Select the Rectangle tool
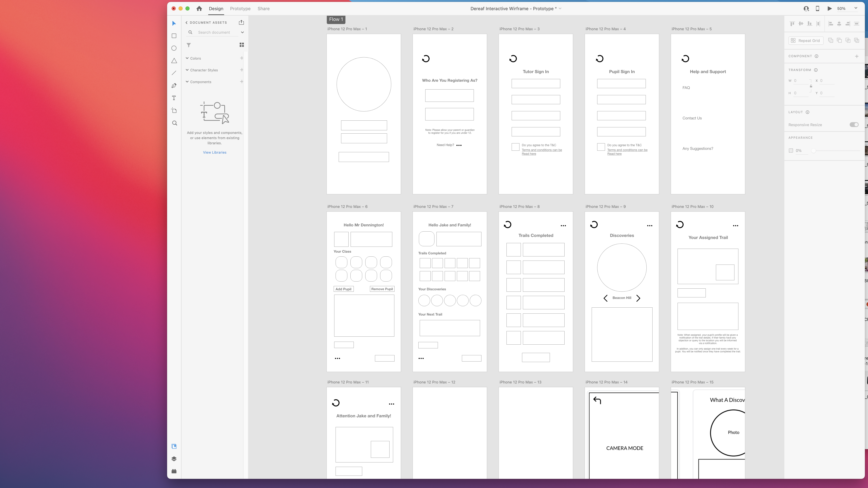Viewport: 868px width, 488px height. (x=174, y=36)
